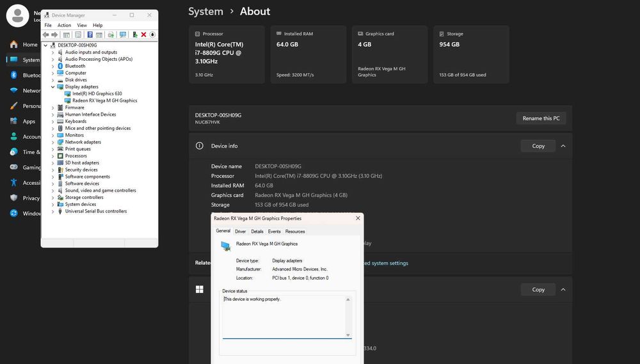Expand the Disk drives node arrow
The height and width of the screenshot is (364, 640).
(x=52, y=80)
